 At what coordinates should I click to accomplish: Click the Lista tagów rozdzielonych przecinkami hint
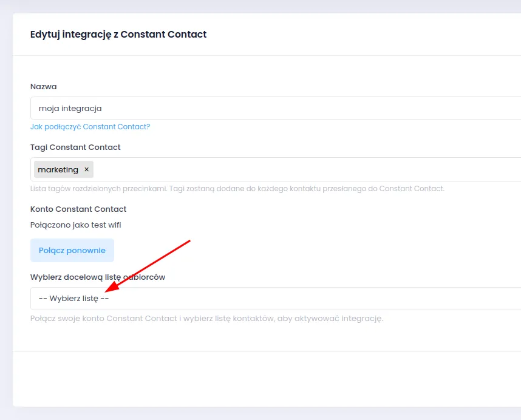pyautogui.click(x=237, y=189)
